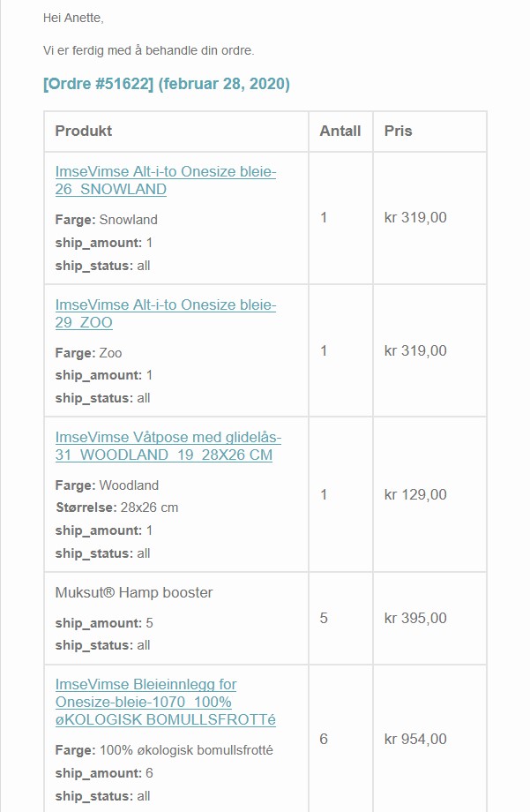Click the Ordre #51622 heading
This screenshot has width=530, height=812.
(x=166, y=84)
